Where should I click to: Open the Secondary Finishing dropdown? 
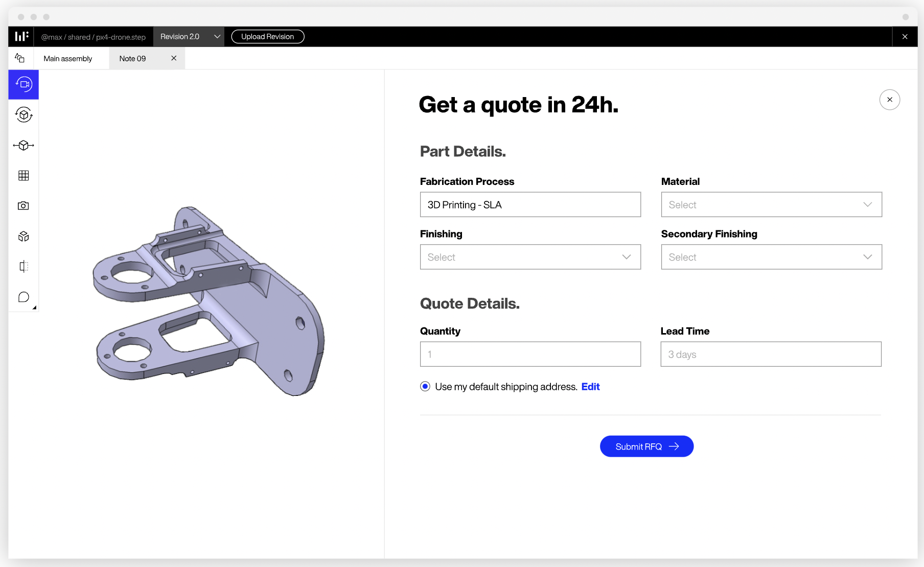tap(771, 257)
